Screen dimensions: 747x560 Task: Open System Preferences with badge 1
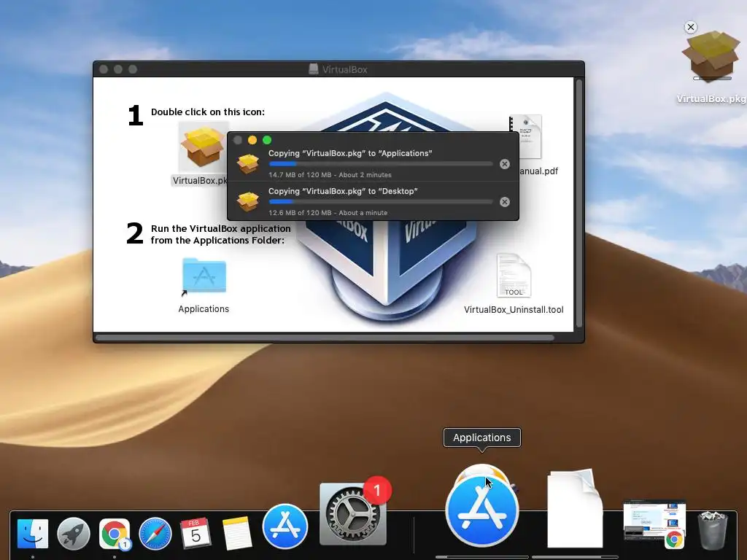352,514
